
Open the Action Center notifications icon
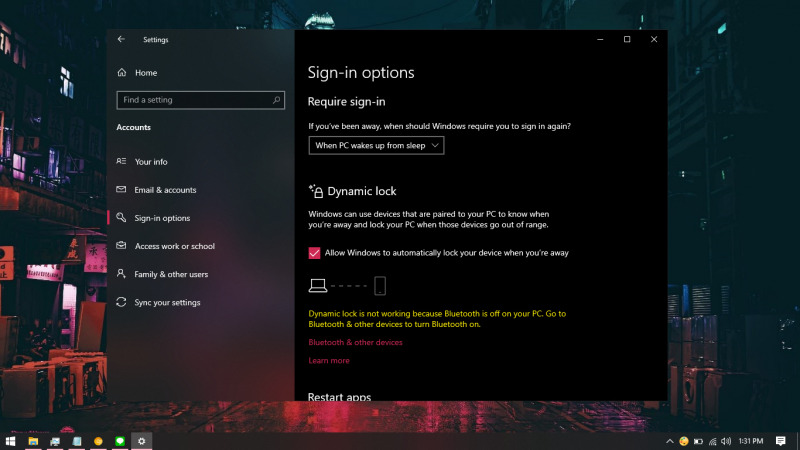[x=781, y=441]
